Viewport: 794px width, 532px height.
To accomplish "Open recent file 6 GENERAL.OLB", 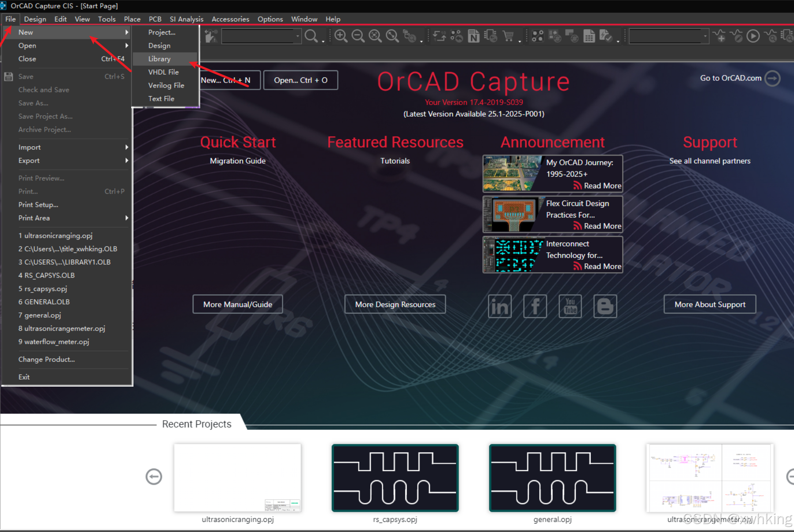I will pos(67,302).
